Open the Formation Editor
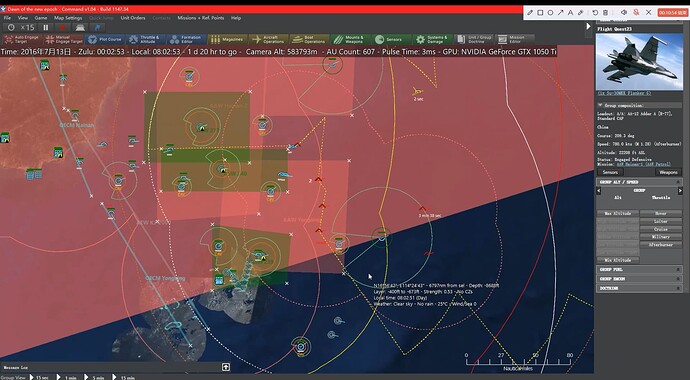This screenshot has width=690, height=380. 186,39
